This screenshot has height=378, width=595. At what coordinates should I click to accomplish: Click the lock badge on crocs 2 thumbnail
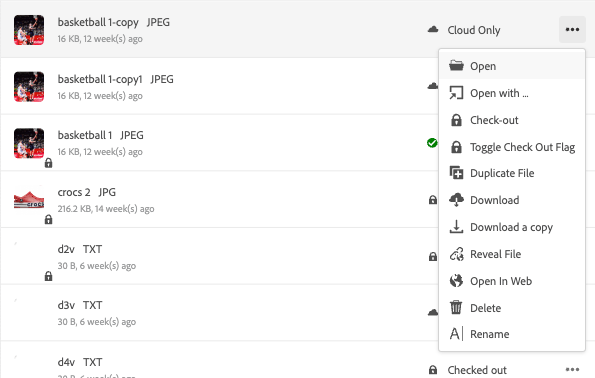[x=48, y=219]
